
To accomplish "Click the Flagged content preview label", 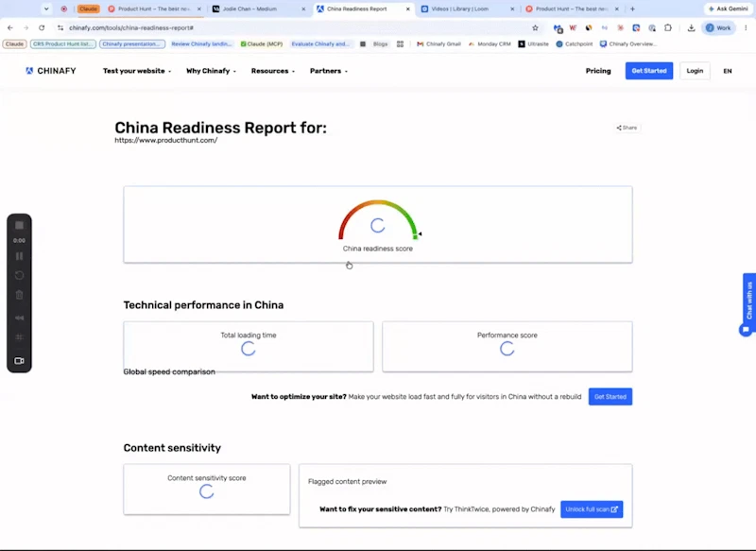I will (347, 482).
